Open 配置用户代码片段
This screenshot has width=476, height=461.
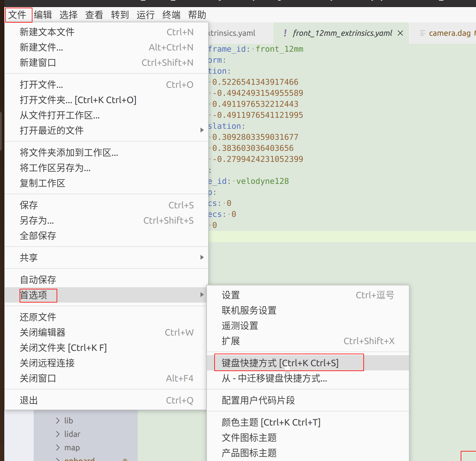308,400
